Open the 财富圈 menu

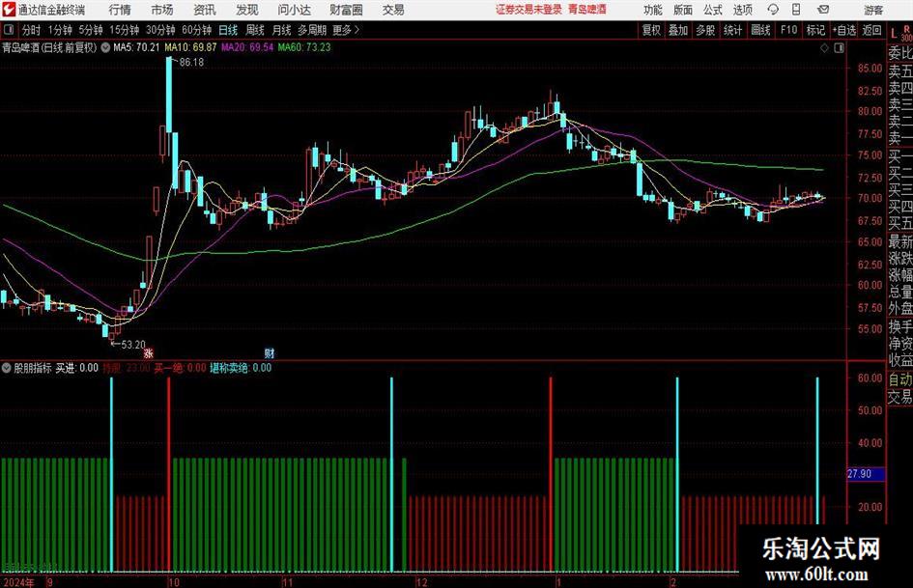pyautogui.click(x=346, y=10)
